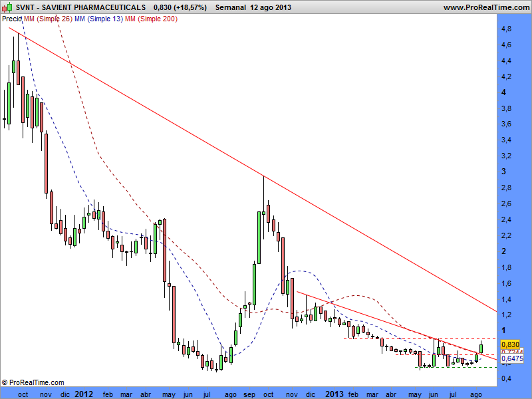Click the 4,2 price axis label
Image resolution: width=532 pixels, height=399 pixels.
click(507, 76)
